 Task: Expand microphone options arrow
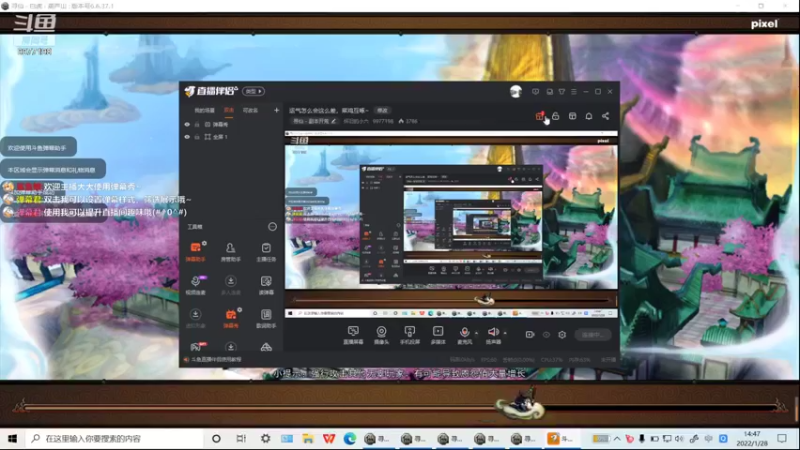click(x=477, y=333)
